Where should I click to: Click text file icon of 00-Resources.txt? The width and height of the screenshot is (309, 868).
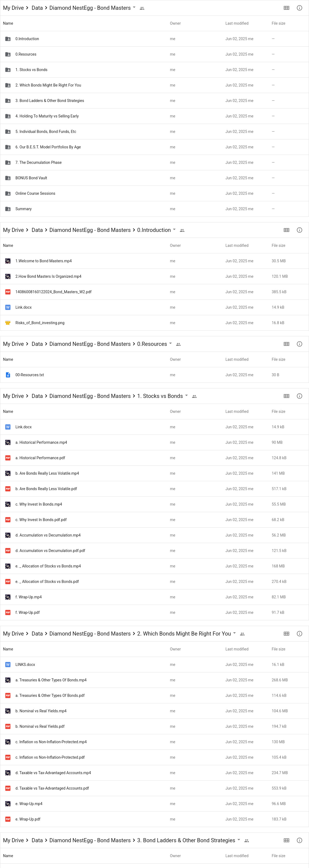pos(8,375)
